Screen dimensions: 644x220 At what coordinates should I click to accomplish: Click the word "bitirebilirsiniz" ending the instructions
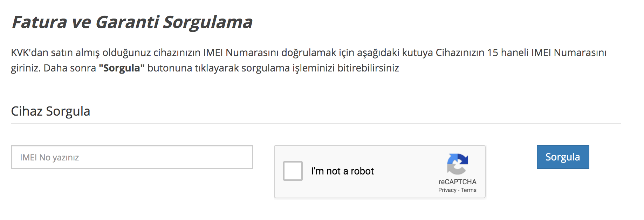368,68
